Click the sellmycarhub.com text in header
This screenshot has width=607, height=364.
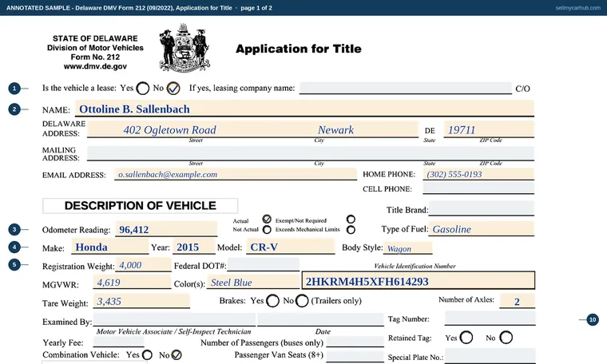tap(577, 8)
